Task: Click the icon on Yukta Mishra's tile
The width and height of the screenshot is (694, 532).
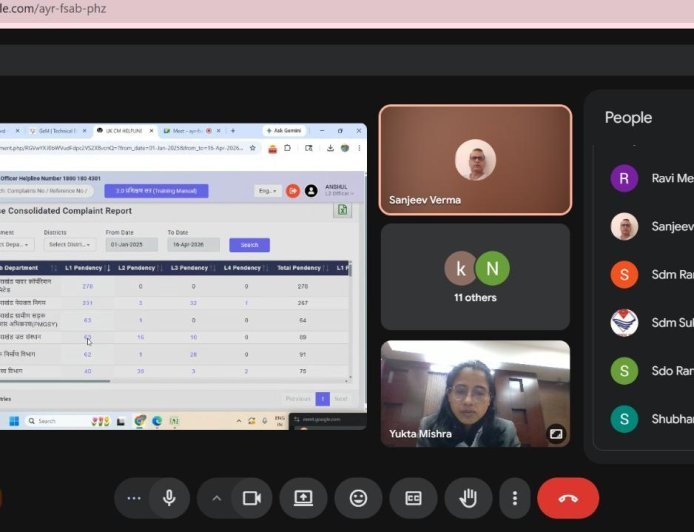Action: pyautogui.click(x=556, y=434)
